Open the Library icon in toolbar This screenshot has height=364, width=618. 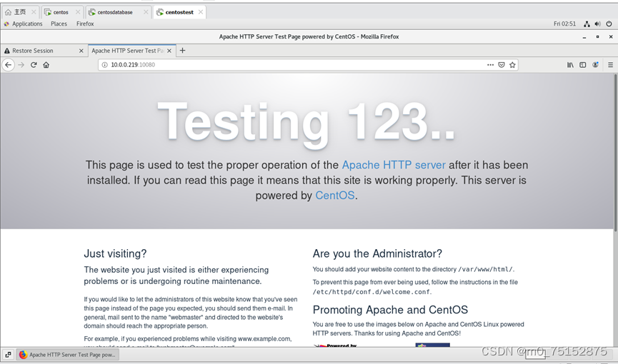click(x=570, y=65)
